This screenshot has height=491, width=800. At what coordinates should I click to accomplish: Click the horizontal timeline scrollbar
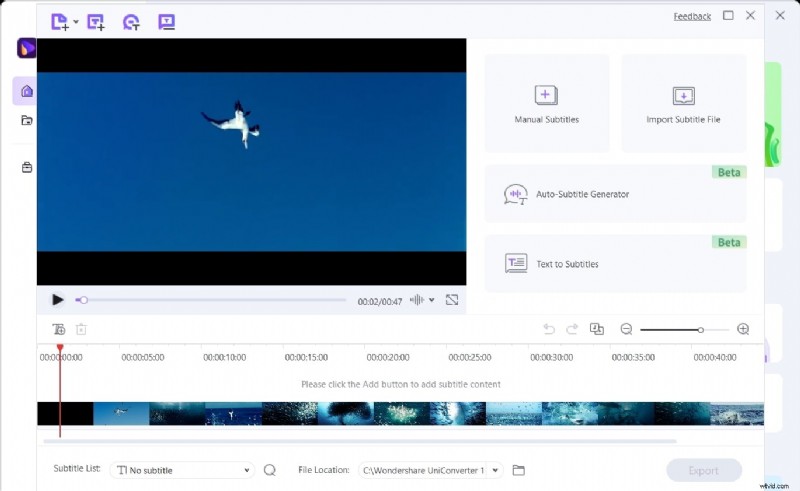(x=360, y=441)
